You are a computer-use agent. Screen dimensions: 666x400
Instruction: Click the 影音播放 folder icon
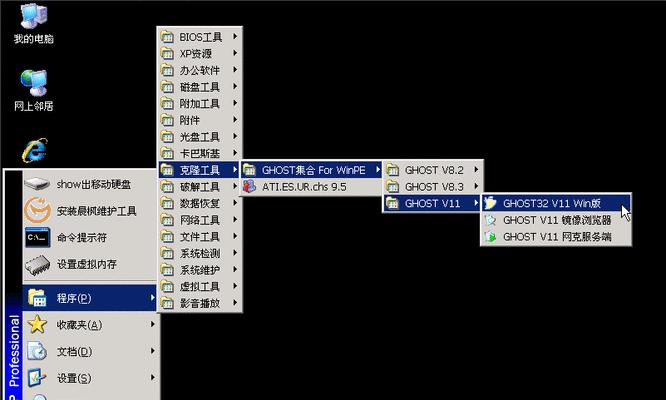(167, 303)
